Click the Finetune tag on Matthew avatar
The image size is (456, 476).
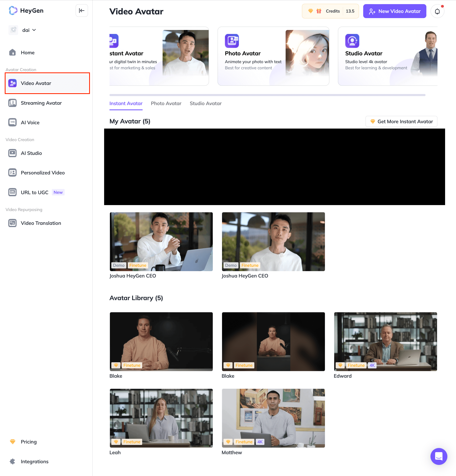click(244, 442)
